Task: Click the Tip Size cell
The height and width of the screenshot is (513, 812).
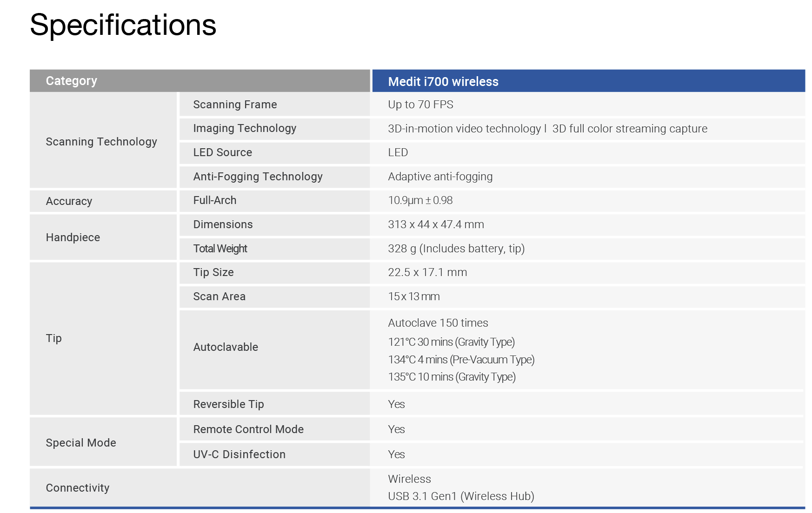Action: coord(214,272)
